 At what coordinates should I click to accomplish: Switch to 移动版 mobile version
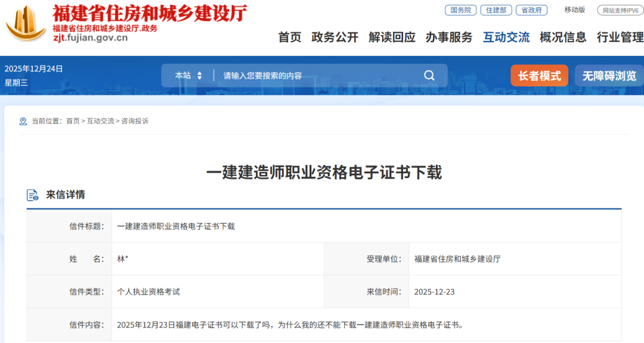coord(575,10)
